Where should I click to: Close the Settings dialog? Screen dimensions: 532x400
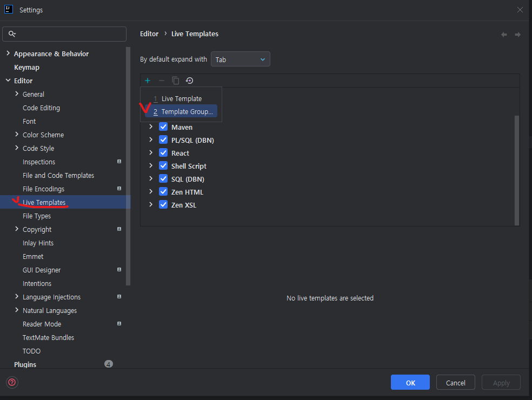coord(520,10)
